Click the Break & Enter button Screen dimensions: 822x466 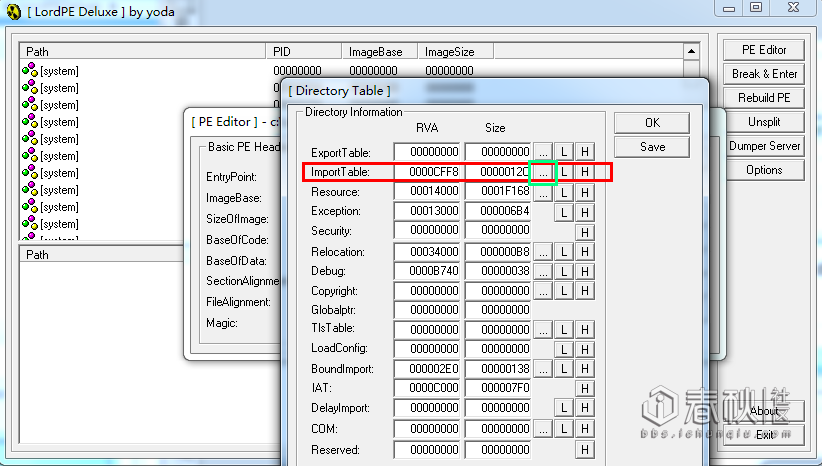764,74
